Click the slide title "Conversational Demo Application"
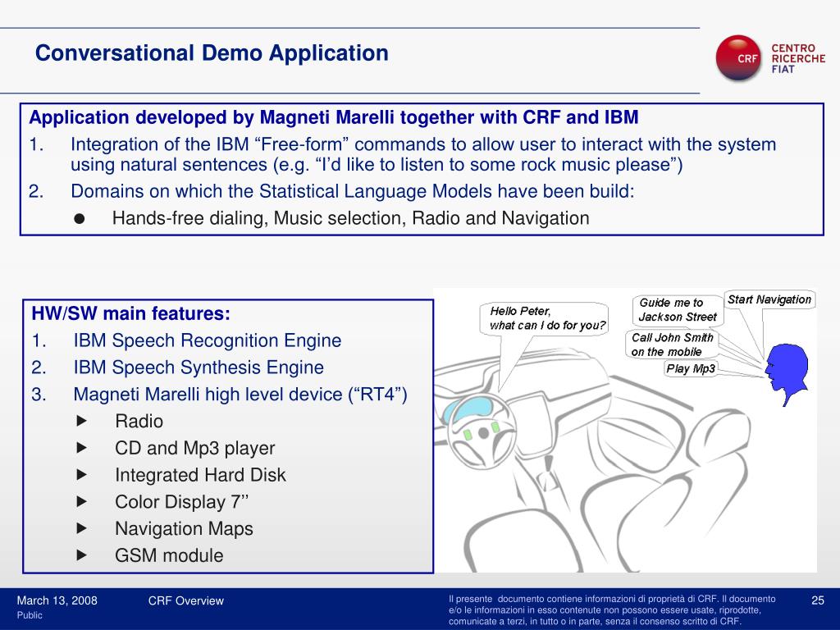 [x=212, y=53]
